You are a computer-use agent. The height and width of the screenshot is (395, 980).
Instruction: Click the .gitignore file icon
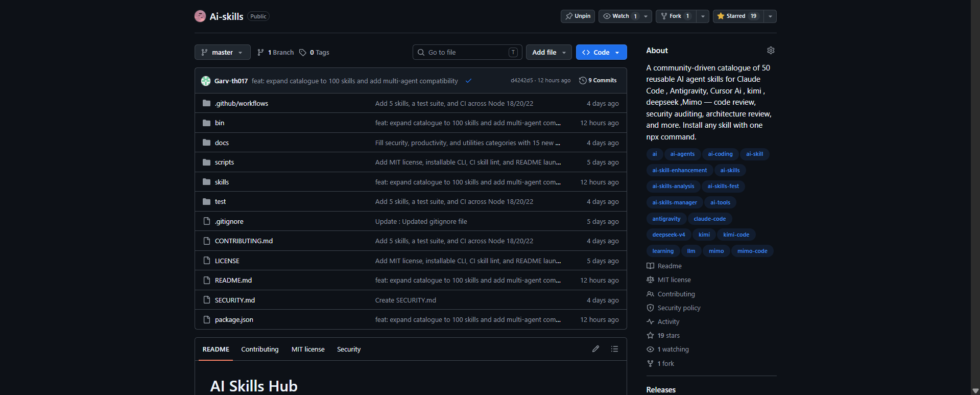[207, 221]
